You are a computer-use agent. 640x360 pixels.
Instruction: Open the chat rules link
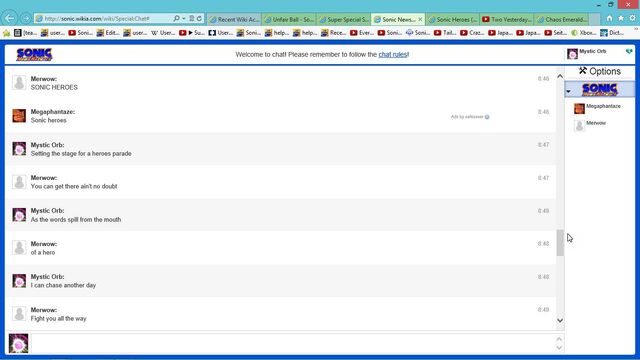393,54
